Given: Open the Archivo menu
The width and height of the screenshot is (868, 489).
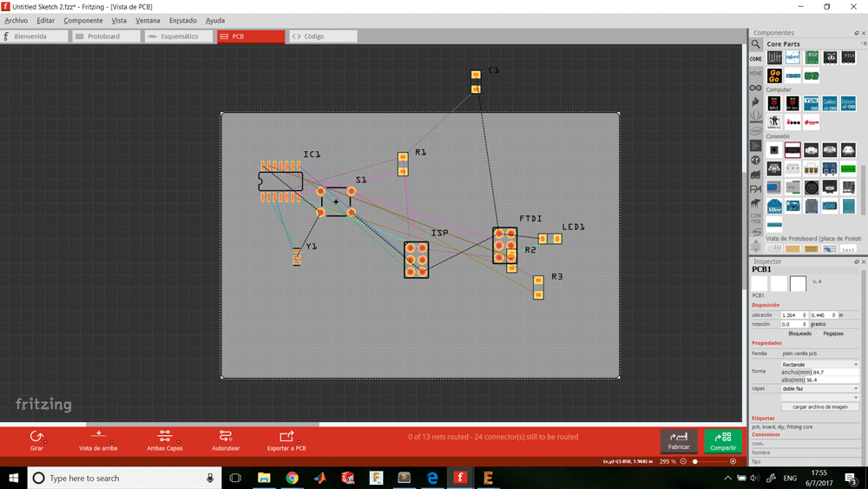Looking at the screenshot, I should [16, 21].
